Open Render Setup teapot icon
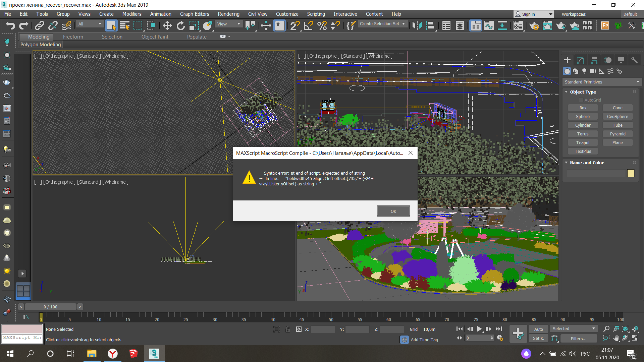The width and height of the screenshot is (644, 362). pos(534,25)
